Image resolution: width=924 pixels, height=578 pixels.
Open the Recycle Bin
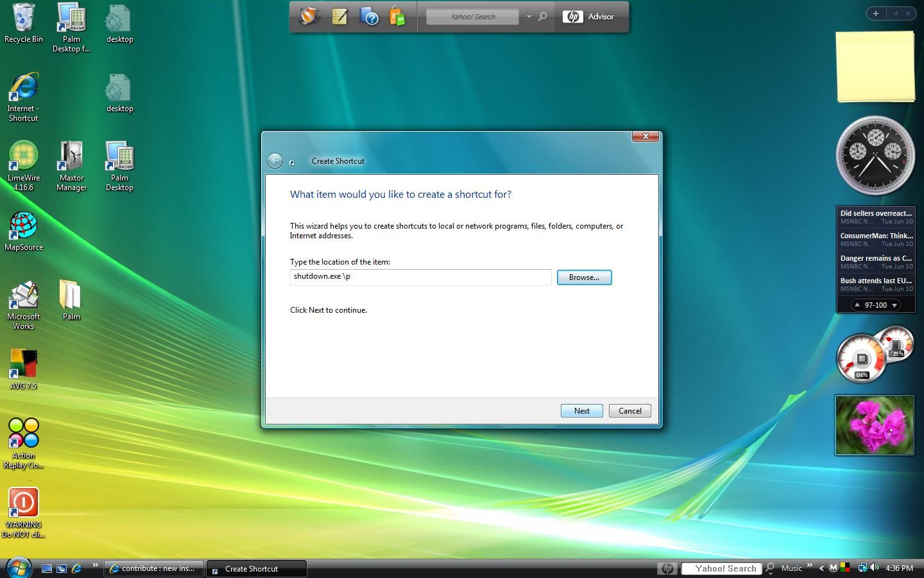(x=23, y=16)
